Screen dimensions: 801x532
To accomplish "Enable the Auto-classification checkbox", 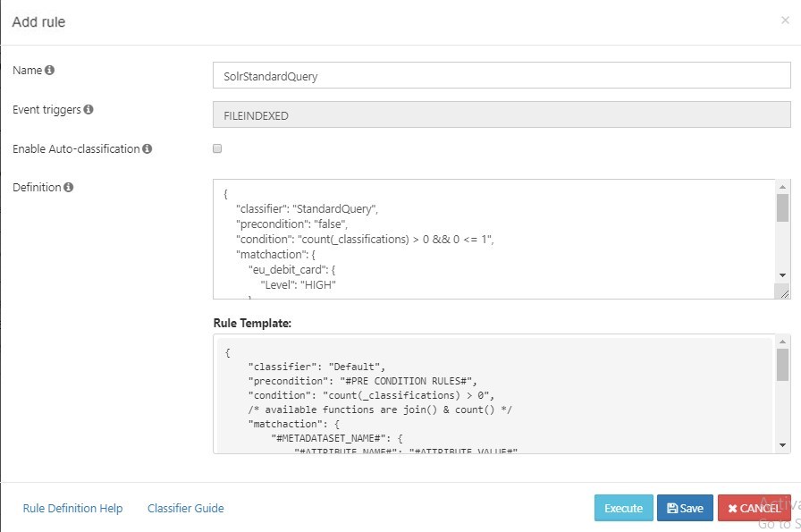I will 217,149.
